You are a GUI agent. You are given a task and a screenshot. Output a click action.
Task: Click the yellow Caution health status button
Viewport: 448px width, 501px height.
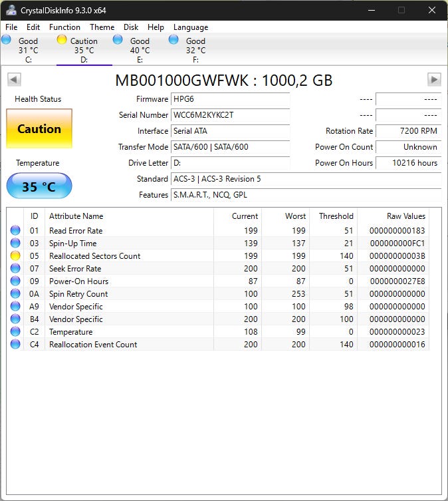click(x=39, y=129)
